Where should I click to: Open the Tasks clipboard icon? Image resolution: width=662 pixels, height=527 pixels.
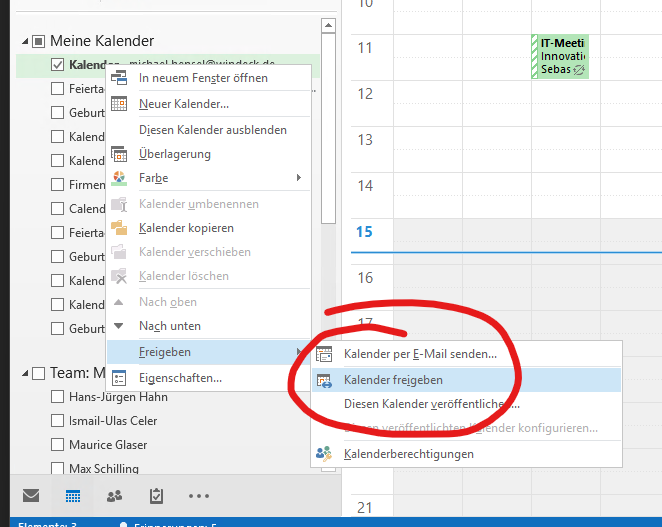(156, 495)
